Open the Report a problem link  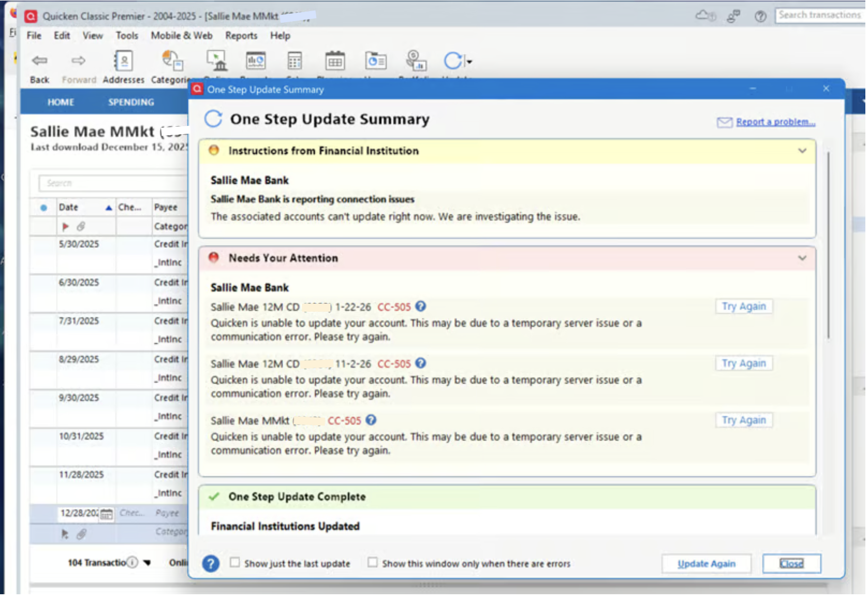776,123
